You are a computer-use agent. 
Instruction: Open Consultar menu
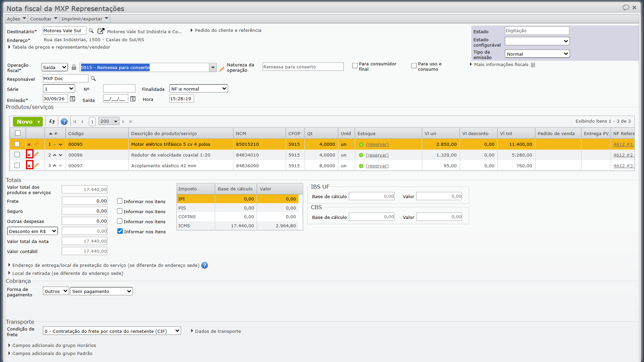point(44,19)
